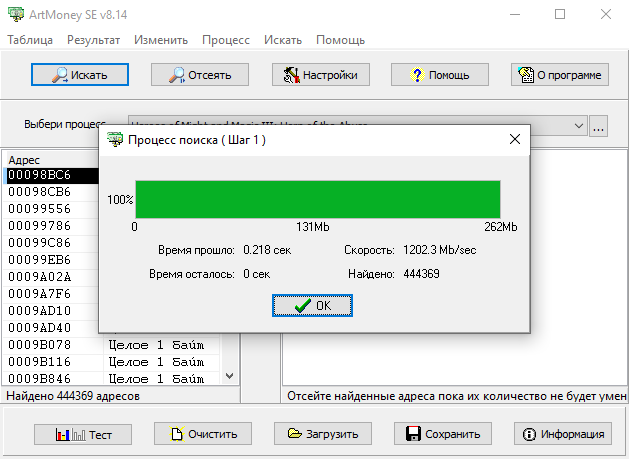Click the Сохранить save button
This screenshot has height=459, width=629.
click(443, 434)
